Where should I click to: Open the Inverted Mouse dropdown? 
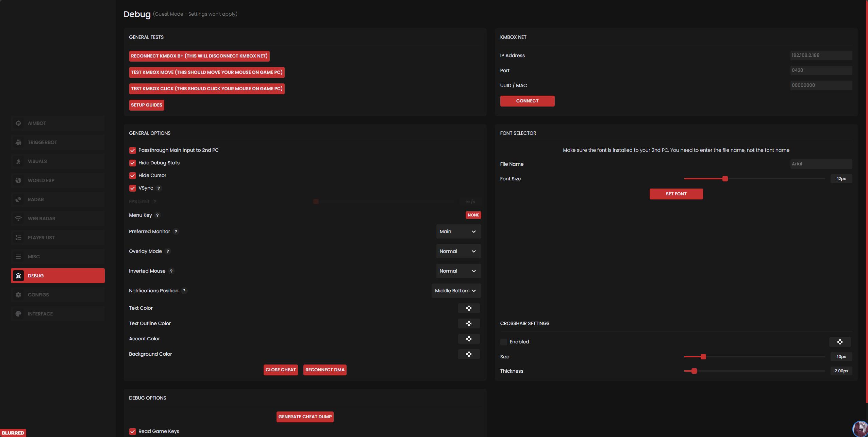(458, 271)
